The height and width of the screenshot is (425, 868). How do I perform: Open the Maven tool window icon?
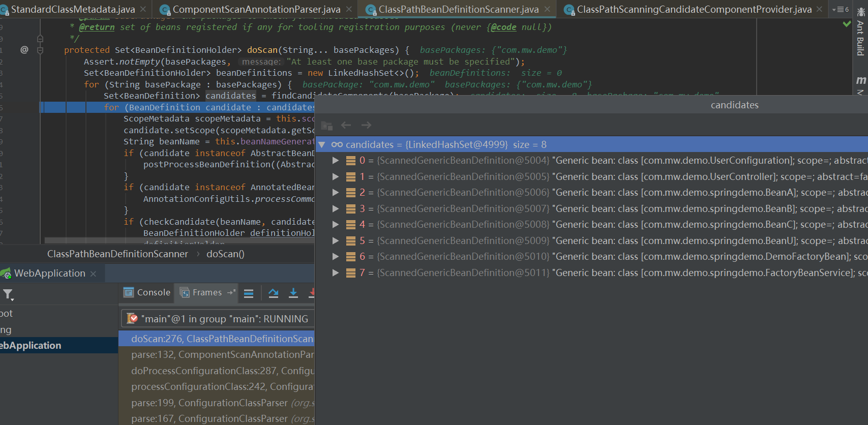click(861, 80)
